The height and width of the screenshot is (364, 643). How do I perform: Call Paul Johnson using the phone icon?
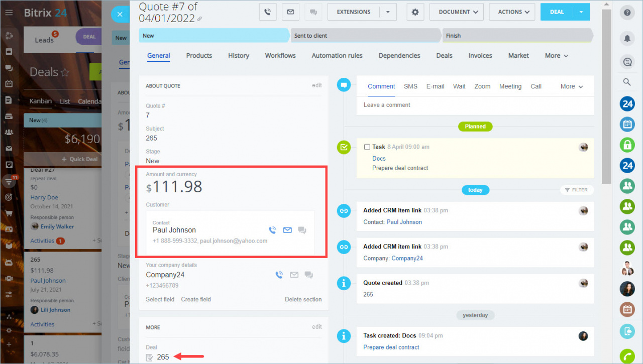(272, 230)
